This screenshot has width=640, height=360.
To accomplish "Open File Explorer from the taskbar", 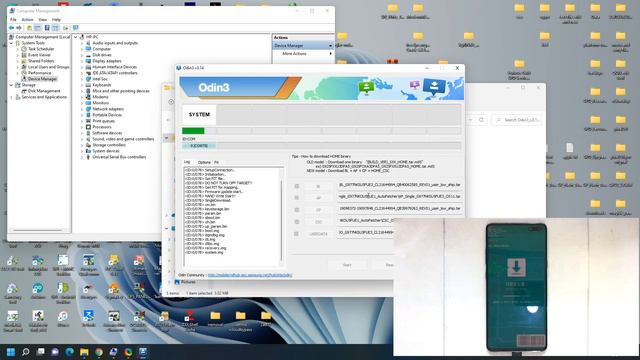I will pyautogui.click(x=84, y=352).
